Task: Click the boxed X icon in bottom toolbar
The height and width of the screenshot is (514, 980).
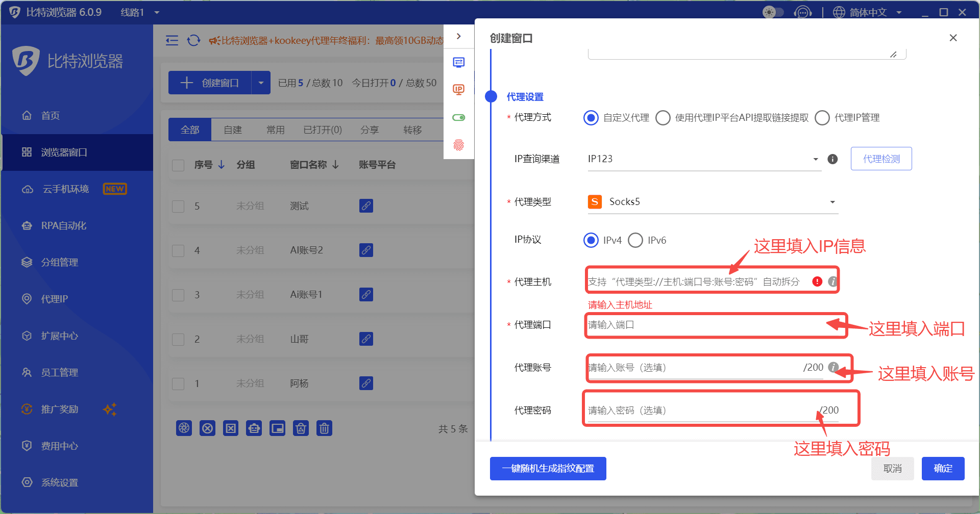Action: point(231,428)
